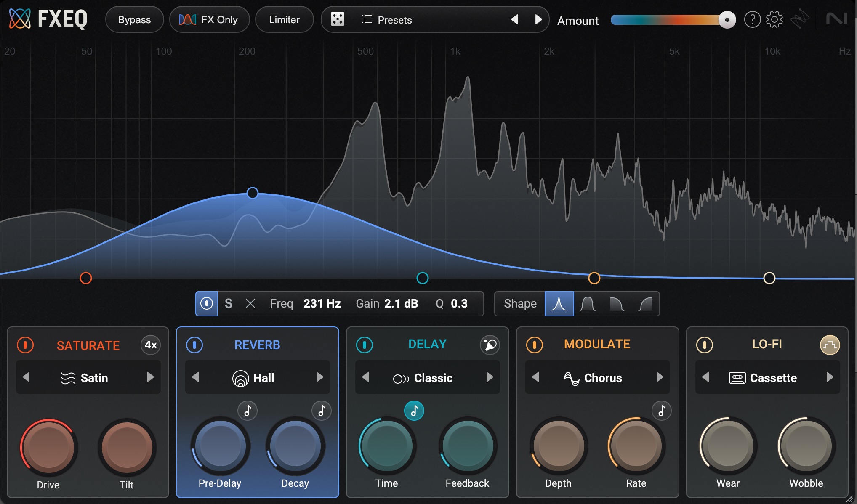This screenshot has width=857, height=504.
Task: Toggle the Bypass button
Action: pos(134,19)
